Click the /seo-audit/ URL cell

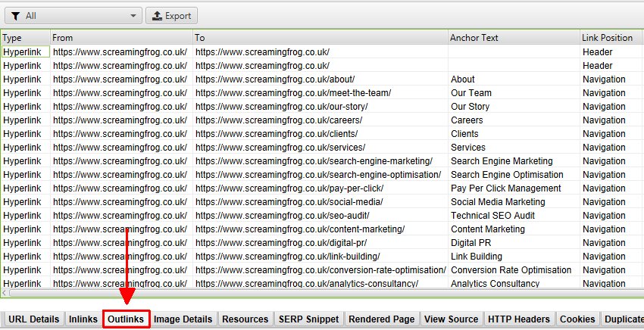pos(320,216)
